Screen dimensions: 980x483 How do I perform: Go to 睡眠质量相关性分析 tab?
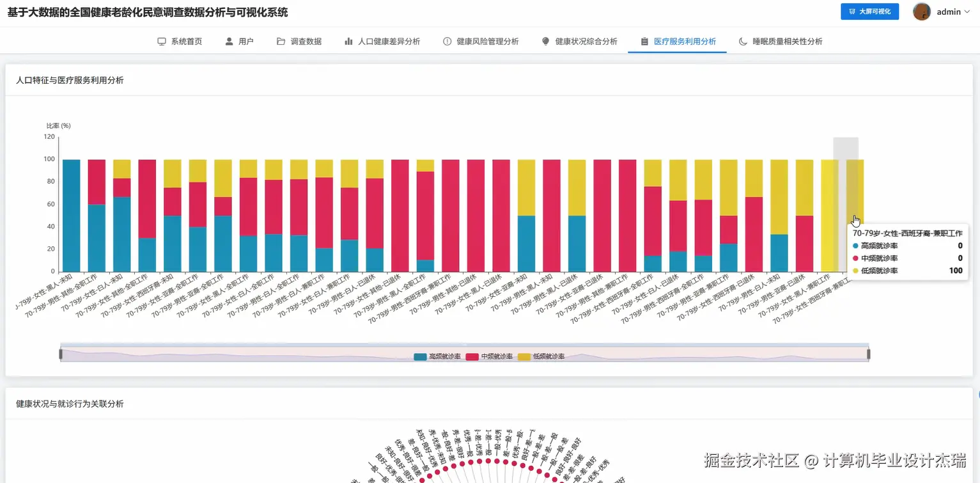click(781, 42)
